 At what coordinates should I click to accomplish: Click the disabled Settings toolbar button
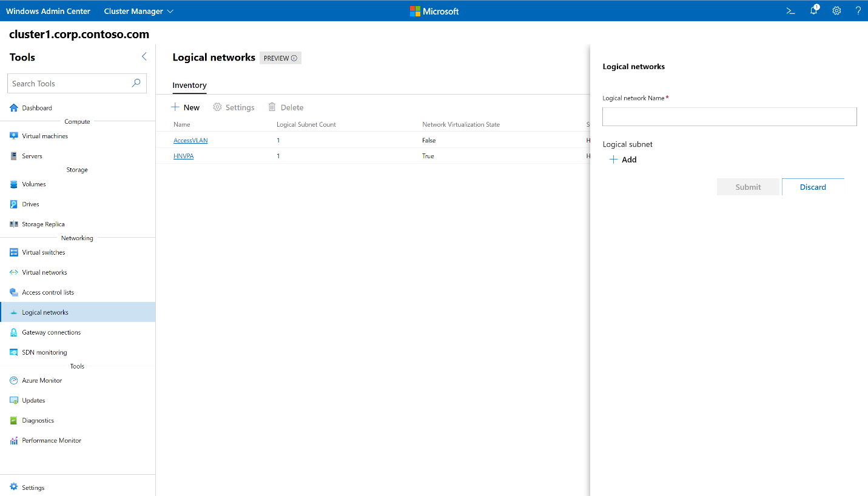coord(234,107)
